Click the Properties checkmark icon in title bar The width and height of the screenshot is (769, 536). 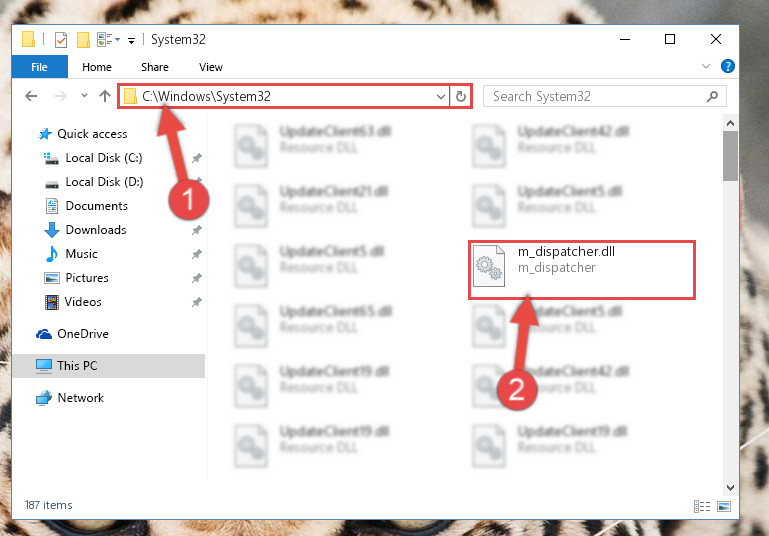[61, 40]
